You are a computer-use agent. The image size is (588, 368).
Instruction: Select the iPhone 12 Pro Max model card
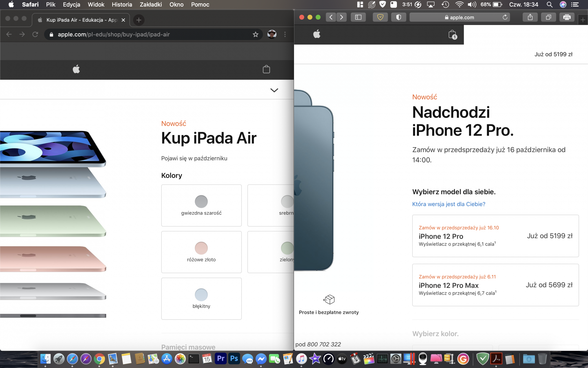click(x=495, y=285)
